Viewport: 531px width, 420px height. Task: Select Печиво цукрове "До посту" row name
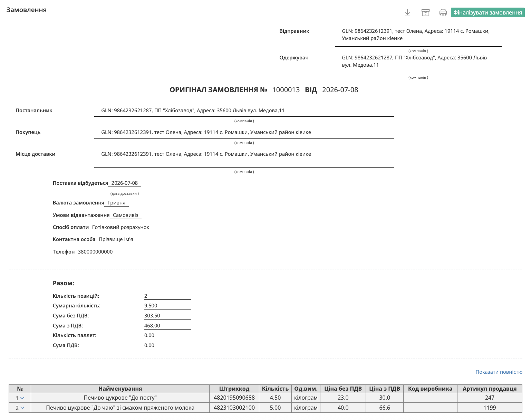click(x=120, y=398)
